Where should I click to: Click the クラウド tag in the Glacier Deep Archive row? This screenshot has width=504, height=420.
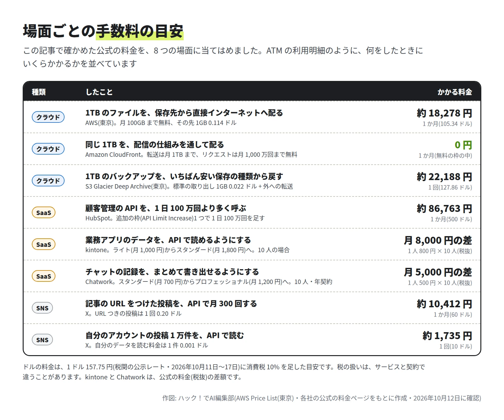[48, 181]
